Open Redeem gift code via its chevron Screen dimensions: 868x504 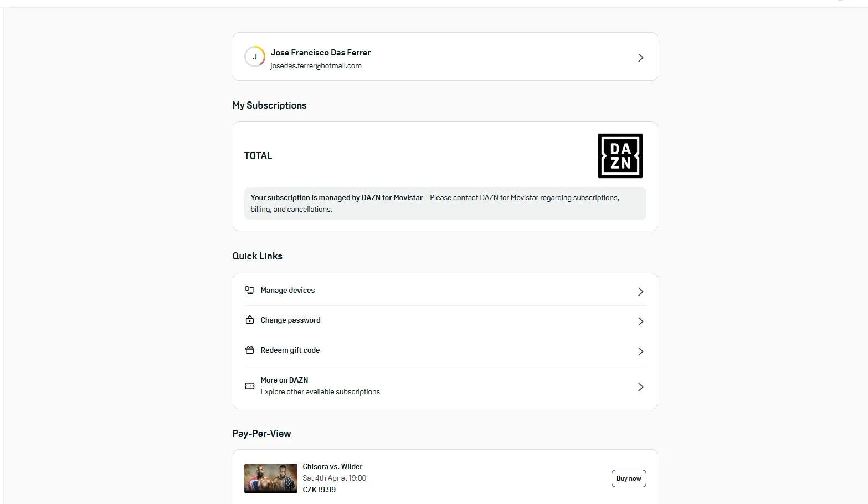(640, 352)
